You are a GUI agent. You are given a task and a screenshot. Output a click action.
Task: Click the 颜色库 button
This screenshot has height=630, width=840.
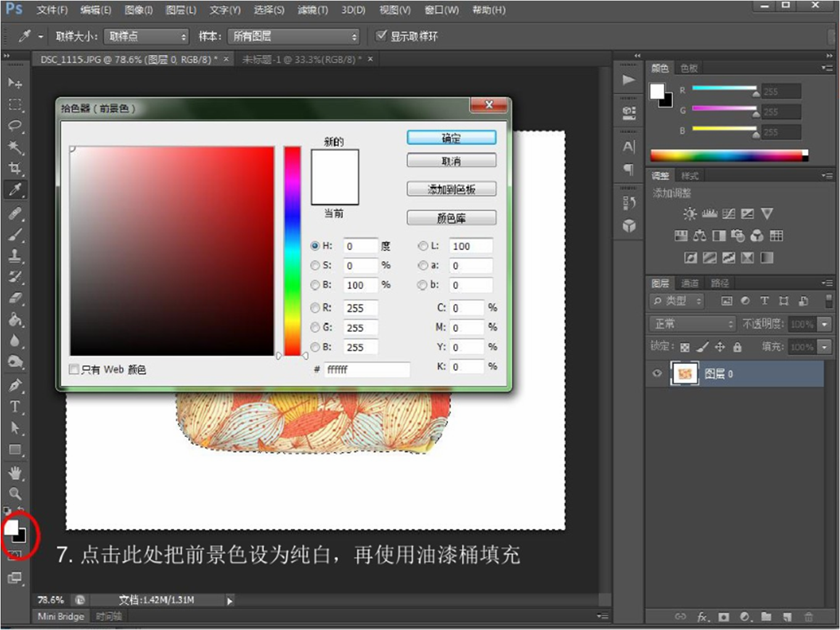[451, 218]
